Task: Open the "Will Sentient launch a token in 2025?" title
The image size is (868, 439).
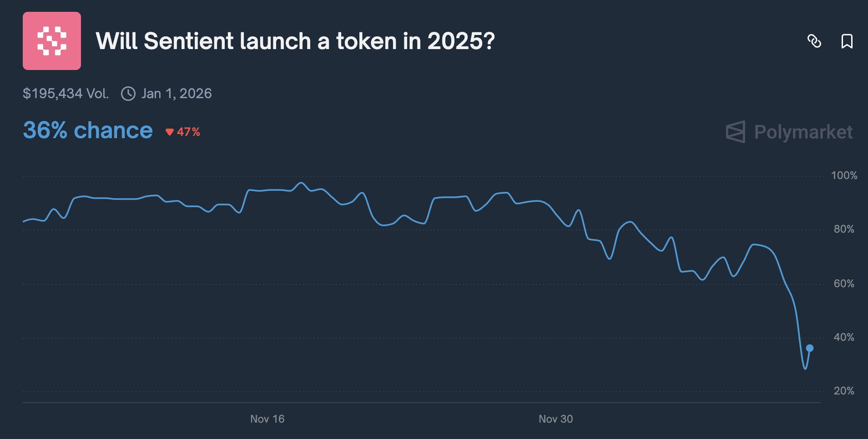Action: pos(295,41)
